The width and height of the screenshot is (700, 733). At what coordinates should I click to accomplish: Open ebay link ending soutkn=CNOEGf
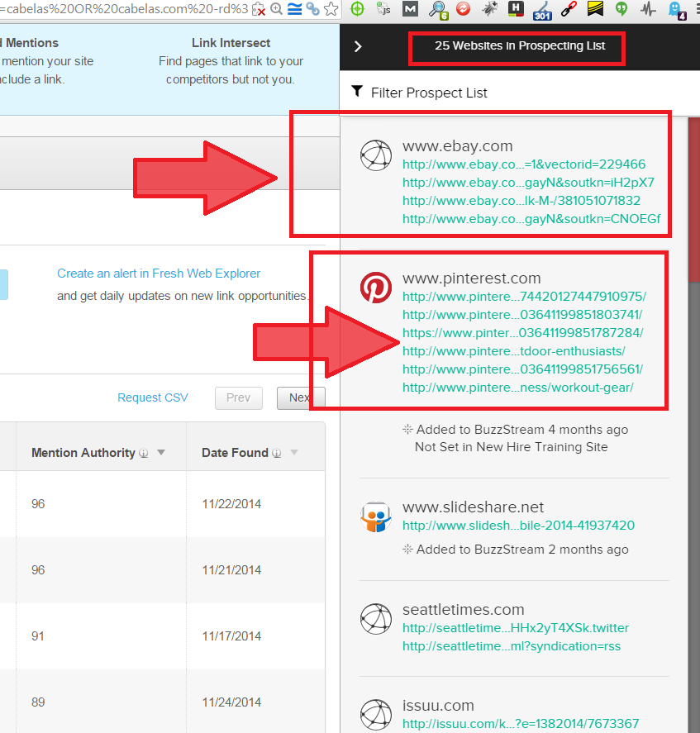(x=531, y=219)
